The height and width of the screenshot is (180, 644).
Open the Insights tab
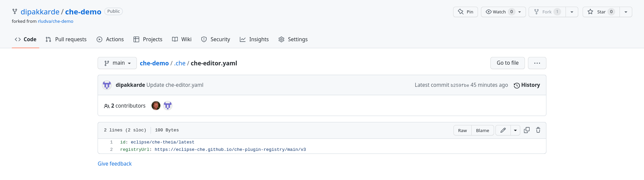coord(254,39)
